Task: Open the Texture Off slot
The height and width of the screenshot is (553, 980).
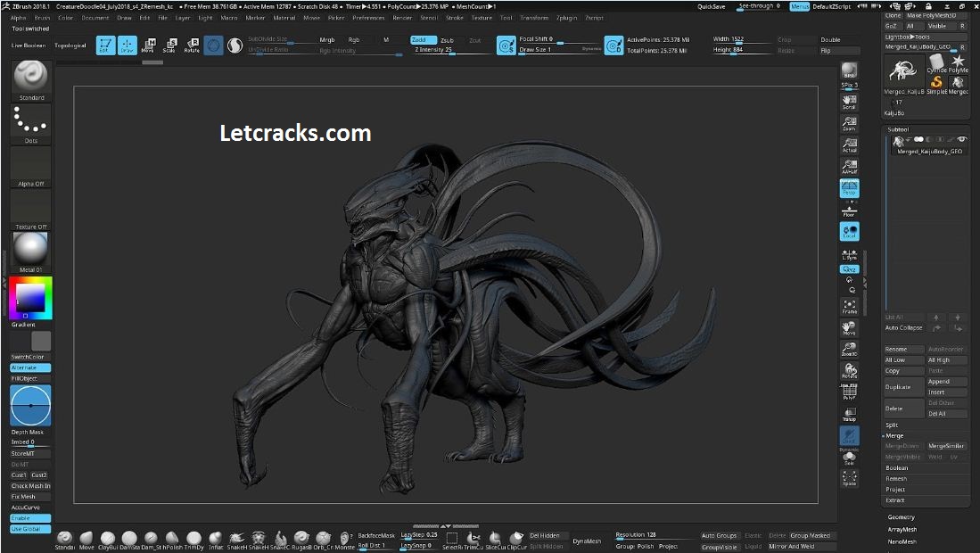Action: click(x=30, y=210)
